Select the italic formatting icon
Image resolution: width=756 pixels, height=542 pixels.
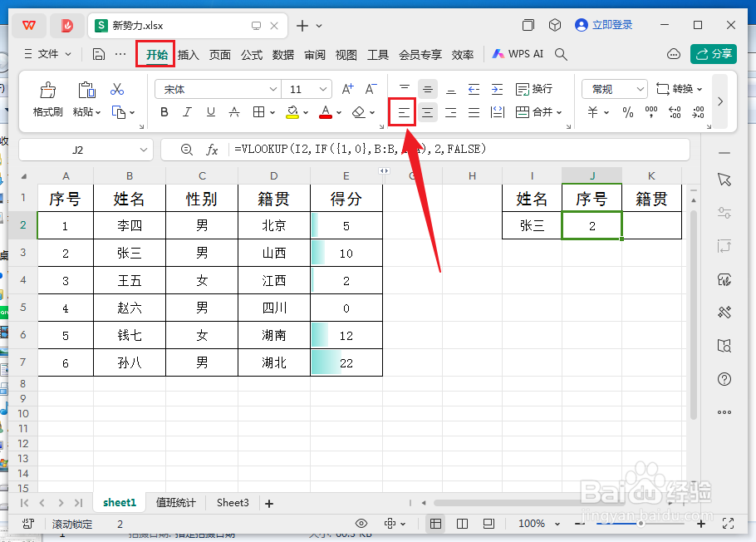pos(187,111)
